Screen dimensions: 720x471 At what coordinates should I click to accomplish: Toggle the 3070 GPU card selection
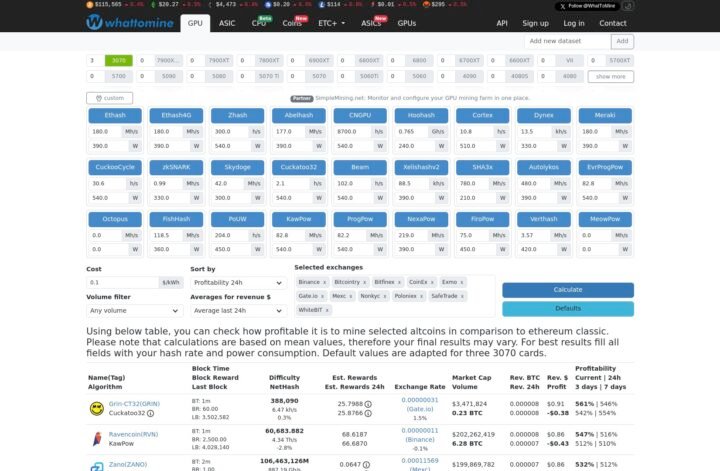pyautogui.click(x=118, y=61)
